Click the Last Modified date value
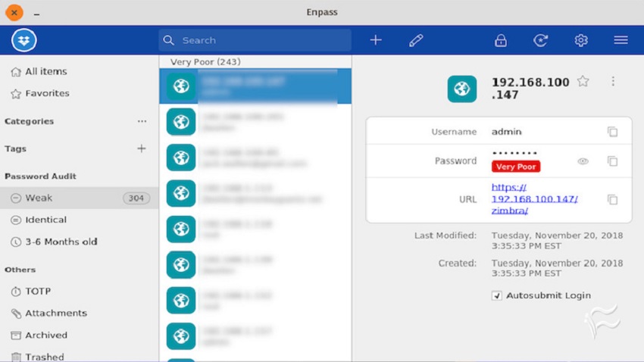 [x=557, y=241]
